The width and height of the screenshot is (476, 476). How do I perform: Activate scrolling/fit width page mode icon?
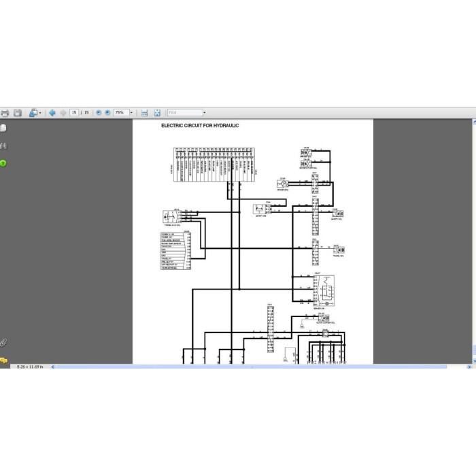pos(144,113)
